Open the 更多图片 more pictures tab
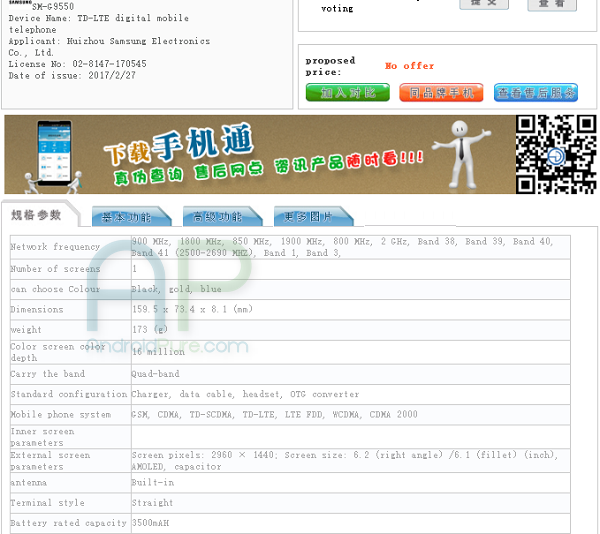The height and width of the screenshot is (534, 600). pyautogui.click(x=313, y=217)
